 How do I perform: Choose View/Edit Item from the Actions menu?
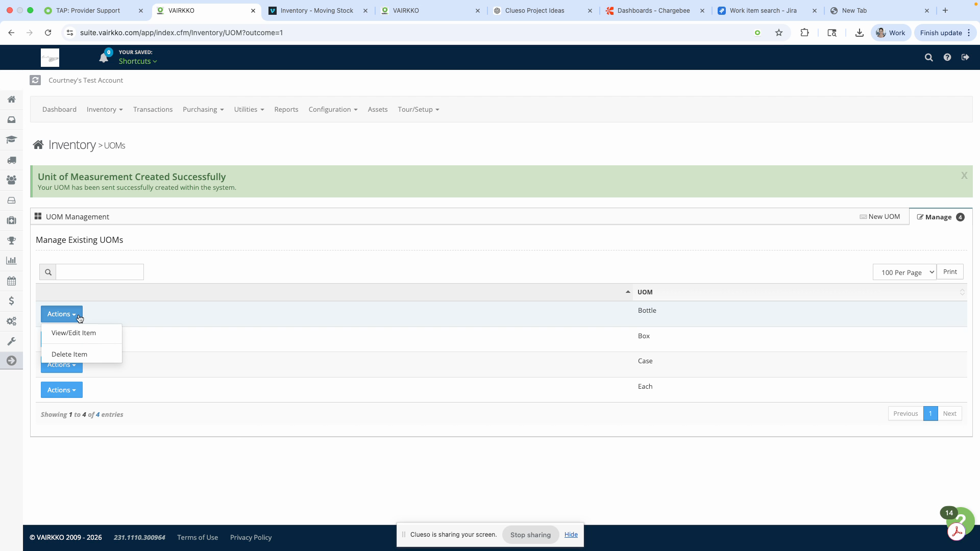73,333
